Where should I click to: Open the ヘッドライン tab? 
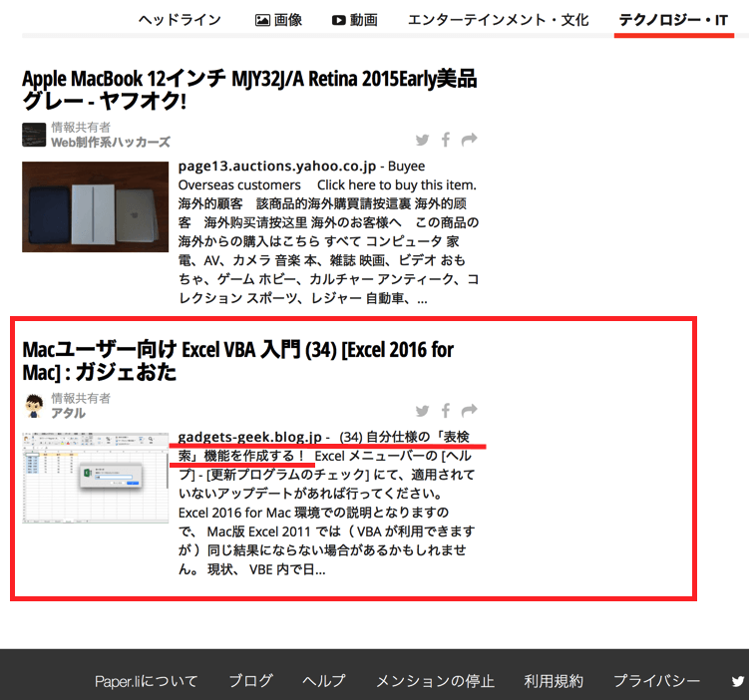[x=180, y=20]
